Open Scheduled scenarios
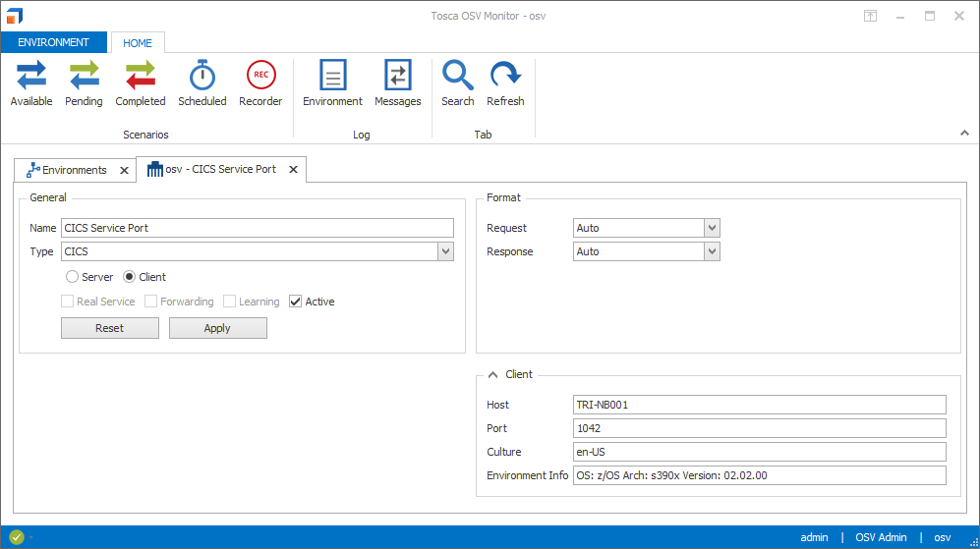The height and width of the screenshot is (549, 980). pos(202,83)
